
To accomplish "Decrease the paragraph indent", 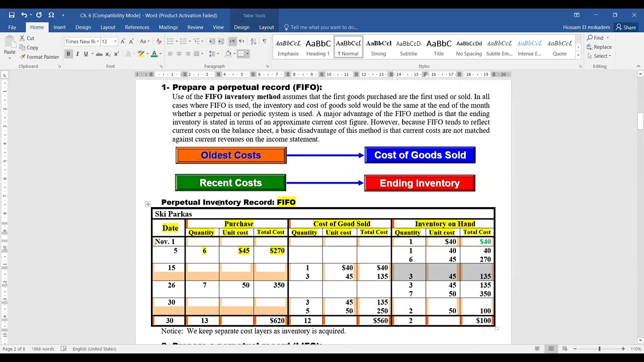I will [212, 41].
